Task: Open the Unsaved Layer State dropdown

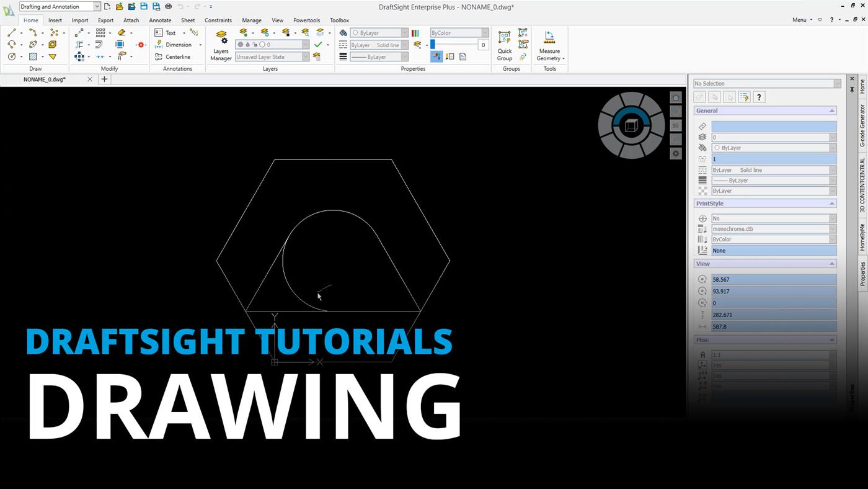Action: pos(304,56)
